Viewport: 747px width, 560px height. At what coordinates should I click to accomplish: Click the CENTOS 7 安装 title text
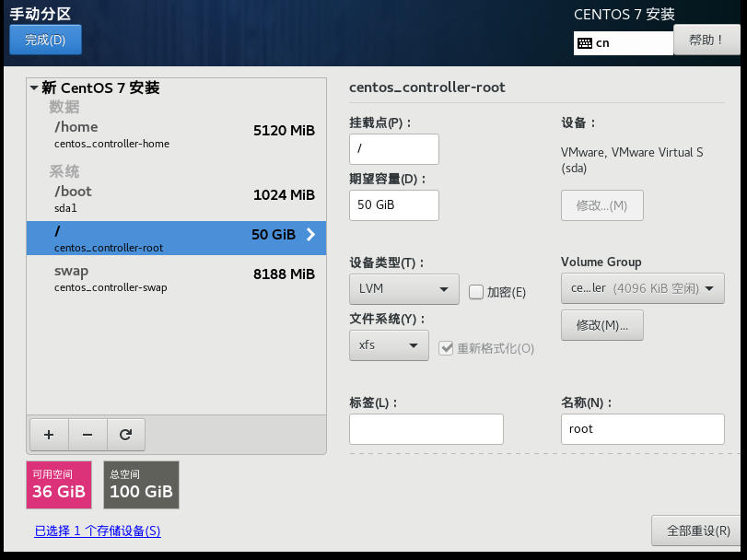click(x=624, y=15)
